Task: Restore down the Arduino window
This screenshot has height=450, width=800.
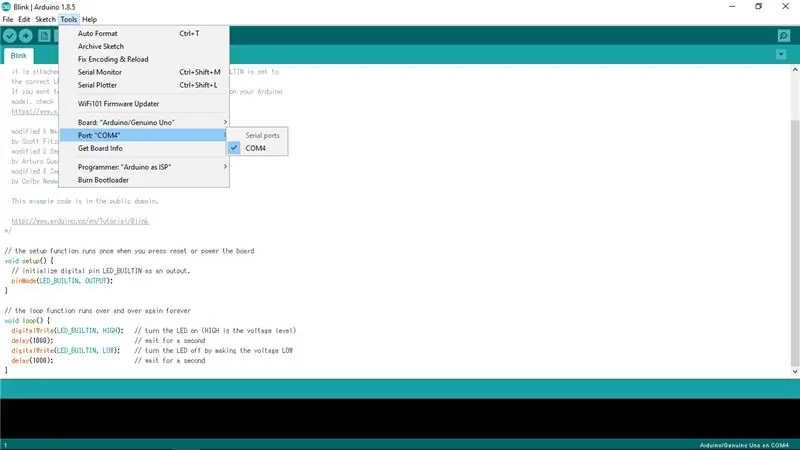Action: coord(759,7)
